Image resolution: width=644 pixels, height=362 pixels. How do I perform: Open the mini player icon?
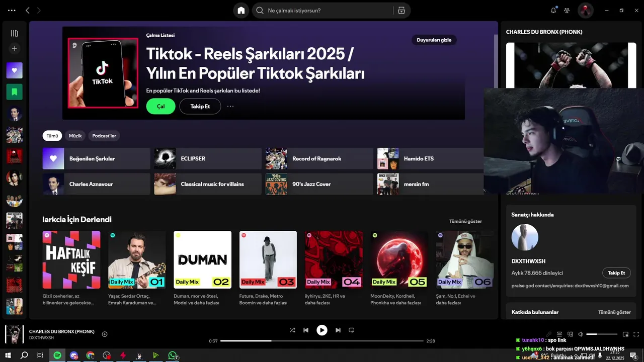point(625,334)
